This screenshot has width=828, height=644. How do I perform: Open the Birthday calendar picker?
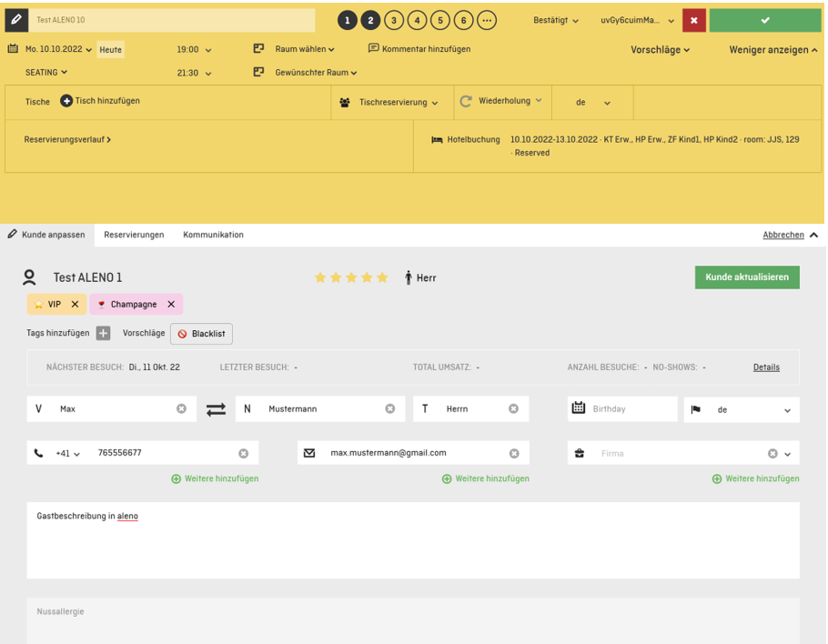579,409
